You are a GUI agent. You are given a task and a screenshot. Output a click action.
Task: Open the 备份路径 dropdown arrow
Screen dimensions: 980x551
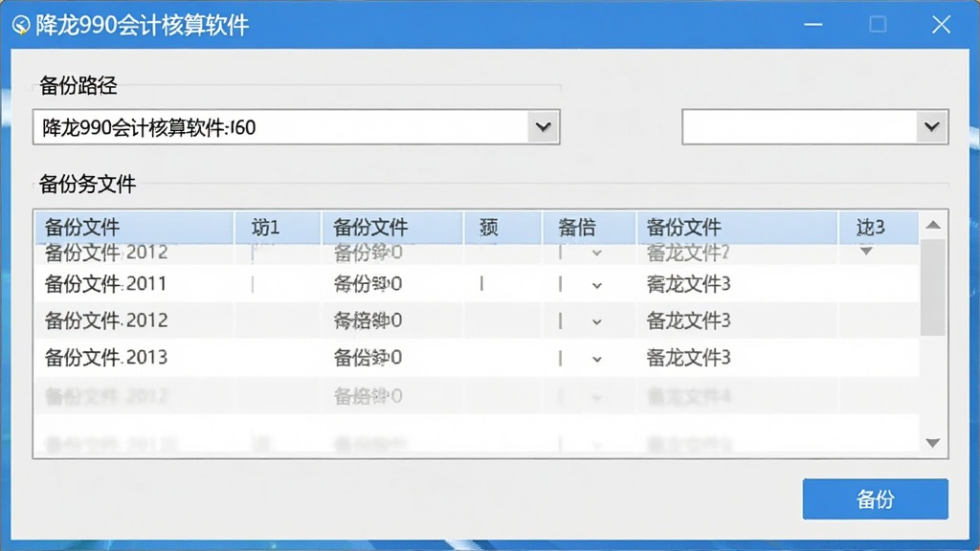(543, 127)
